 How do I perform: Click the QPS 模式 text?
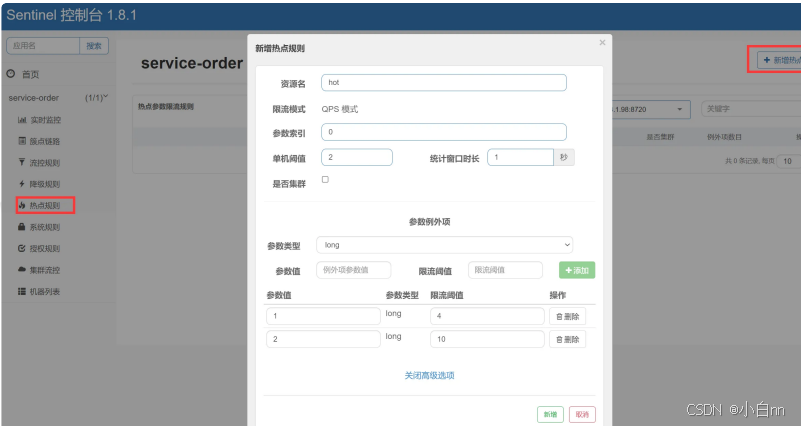pyautogui.click(x=340, y=109)
